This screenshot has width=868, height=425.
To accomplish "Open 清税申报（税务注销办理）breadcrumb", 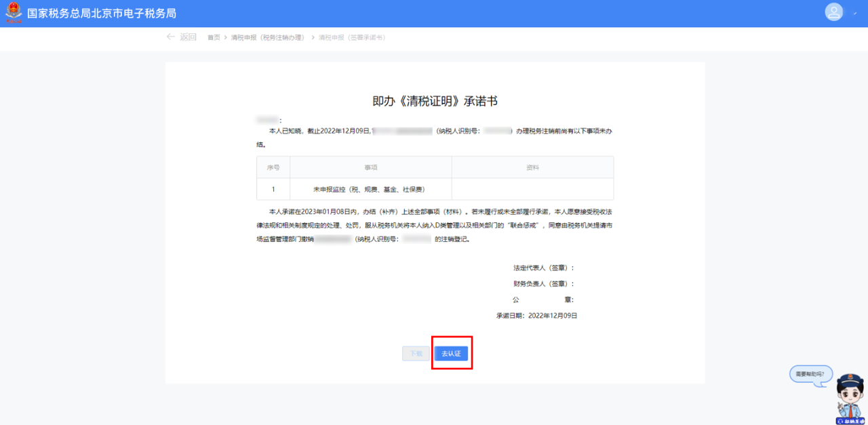I will click(267, 37).
